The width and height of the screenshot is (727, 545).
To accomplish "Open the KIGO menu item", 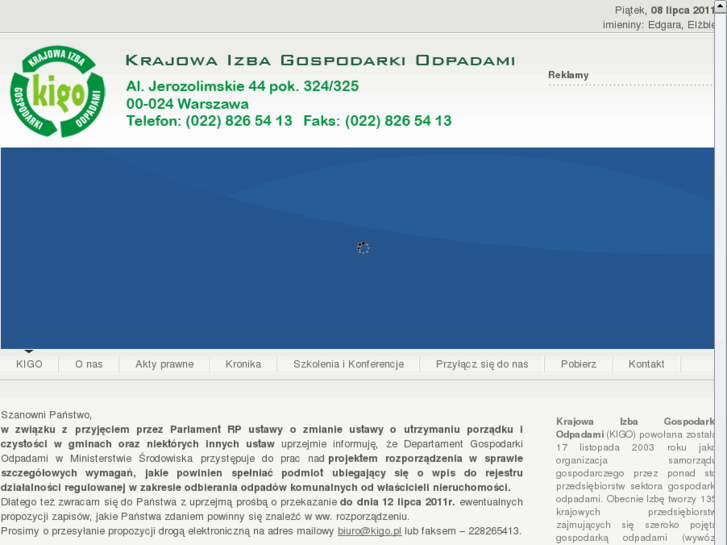I will [x=29, y=364].
